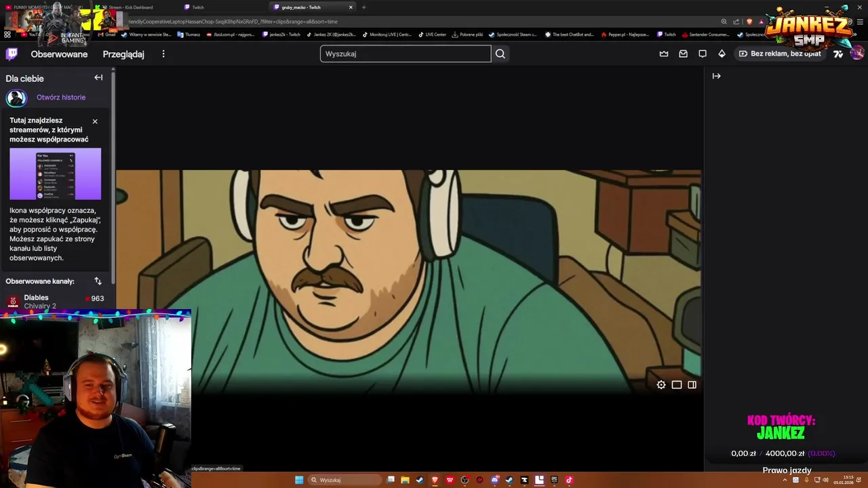Sort followed channels with arrows icon
Image resolution: width=868 pixels, height=488 pixels.
tap(98, 281)
